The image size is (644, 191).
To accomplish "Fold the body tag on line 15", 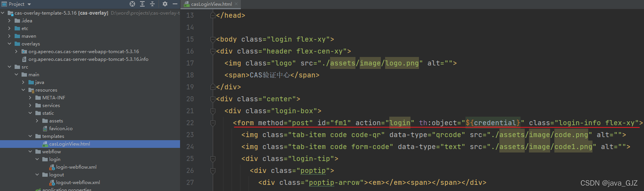I will click(x=213, y=39).
